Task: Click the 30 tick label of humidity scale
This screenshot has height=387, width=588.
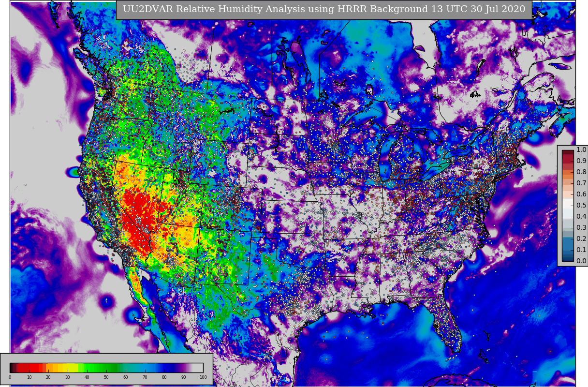Action: coord(68,377)
